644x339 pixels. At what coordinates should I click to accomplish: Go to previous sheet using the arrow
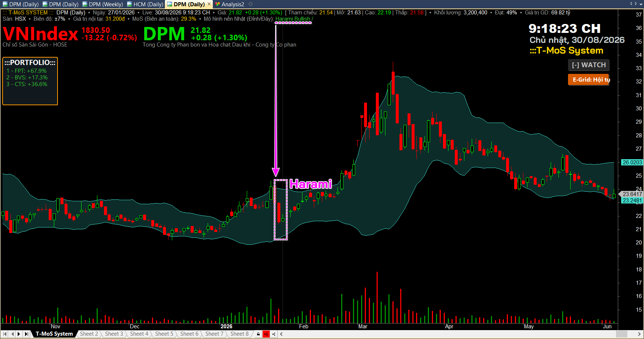tap(12, 334)
